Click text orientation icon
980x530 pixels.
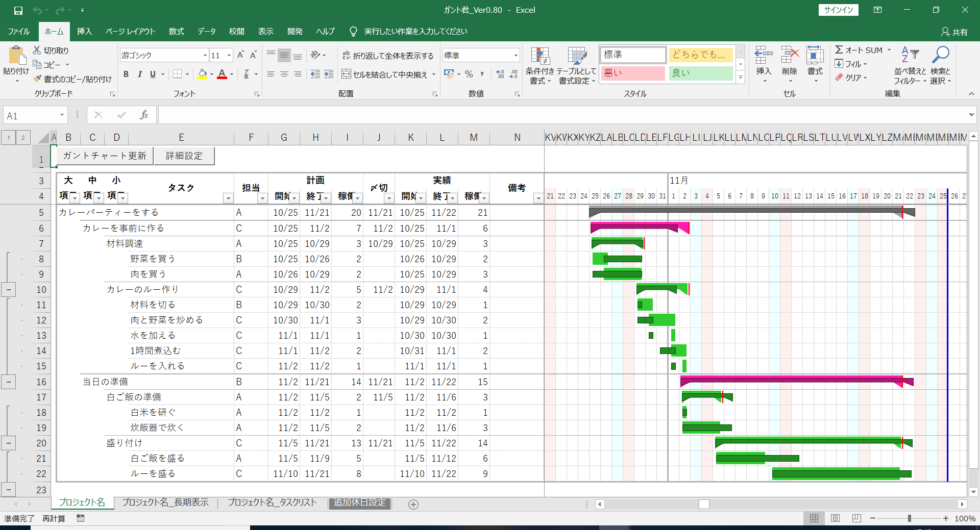(x=315, y=55)
